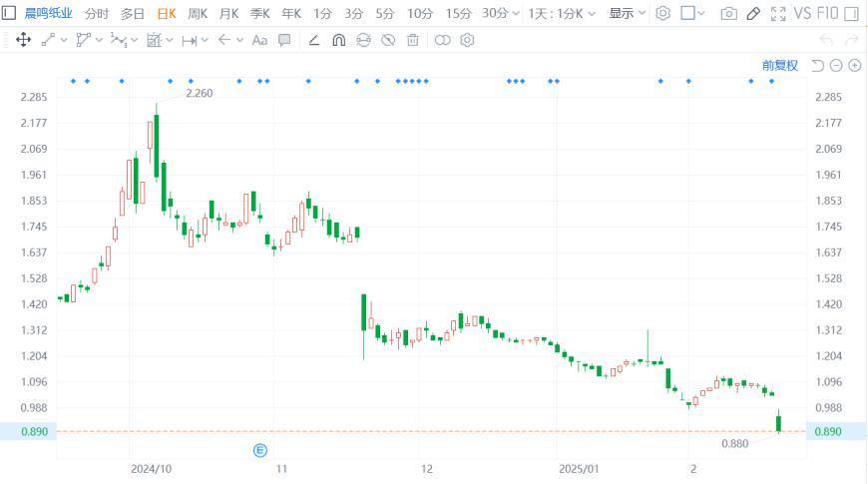This screenshot has height=484, width=868.
Task: Select the crosshair move cursor tool
Action: (23, 40)
